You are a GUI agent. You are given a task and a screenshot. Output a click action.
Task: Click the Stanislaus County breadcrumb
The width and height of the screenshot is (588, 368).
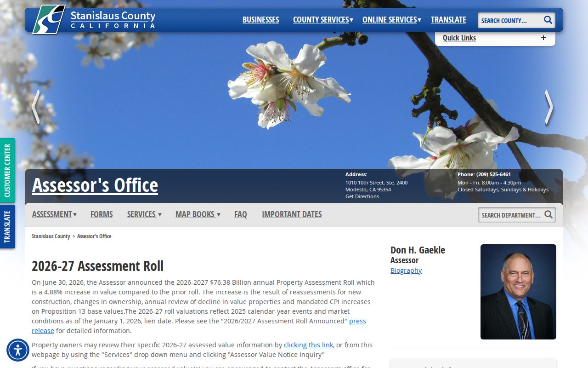pyautogui.click(x=51, y=236)
